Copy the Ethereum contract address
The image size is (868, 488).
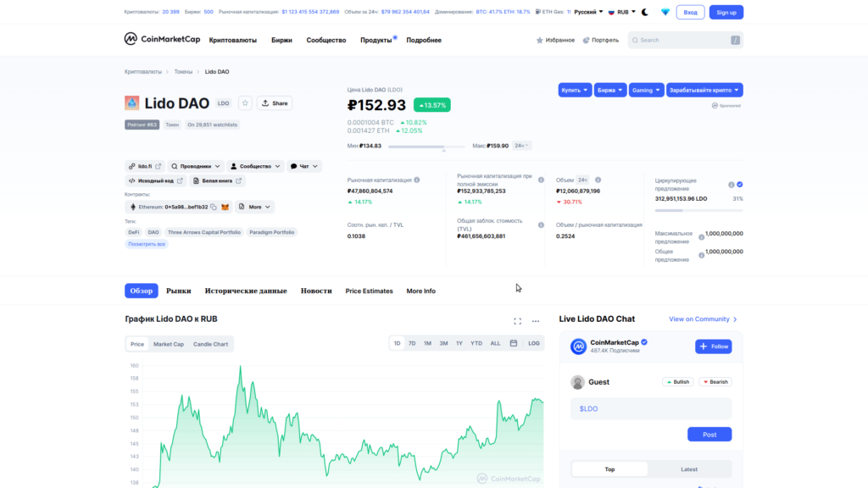pyautogui.click(x=214, y=207)
